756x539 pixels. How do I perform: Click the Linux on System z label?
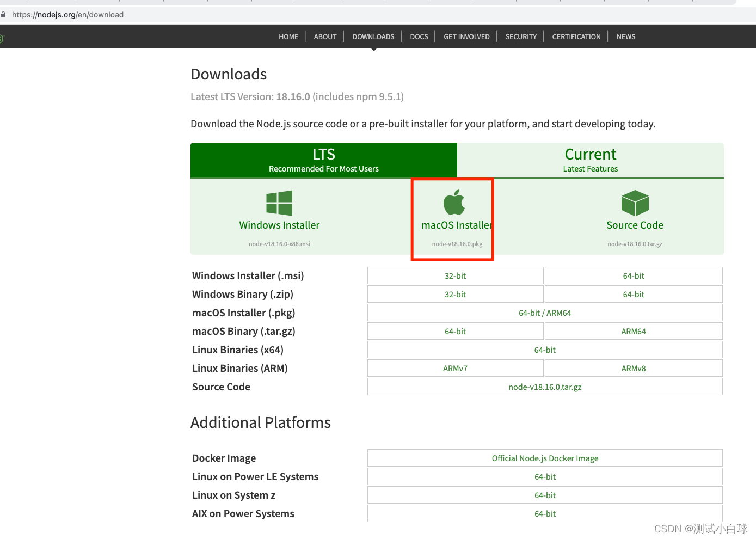[x=234, y=495]
